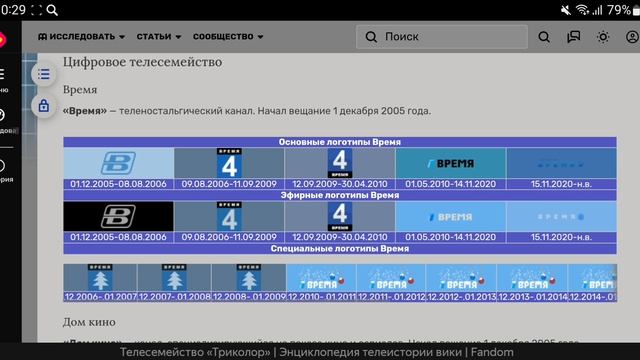Click the «Время» channel description sentence

[x=247, y=111]
